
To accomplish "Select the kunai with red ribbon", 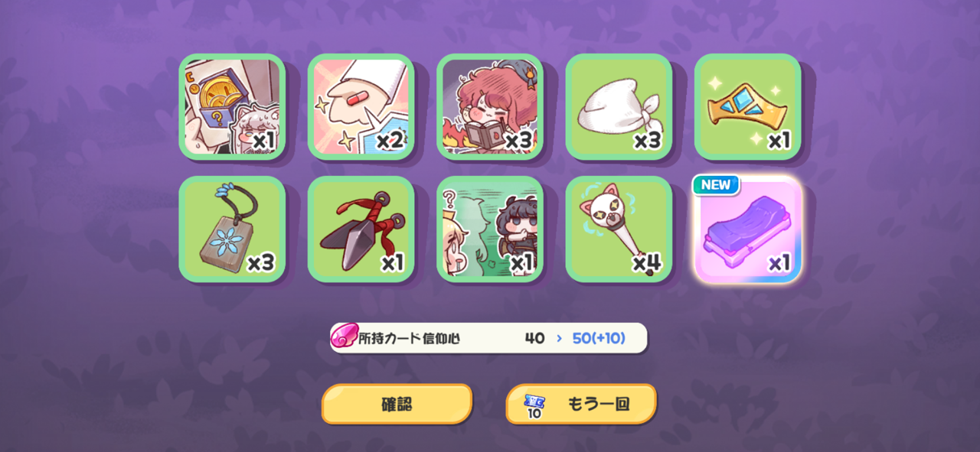I will tap(361, 229).
